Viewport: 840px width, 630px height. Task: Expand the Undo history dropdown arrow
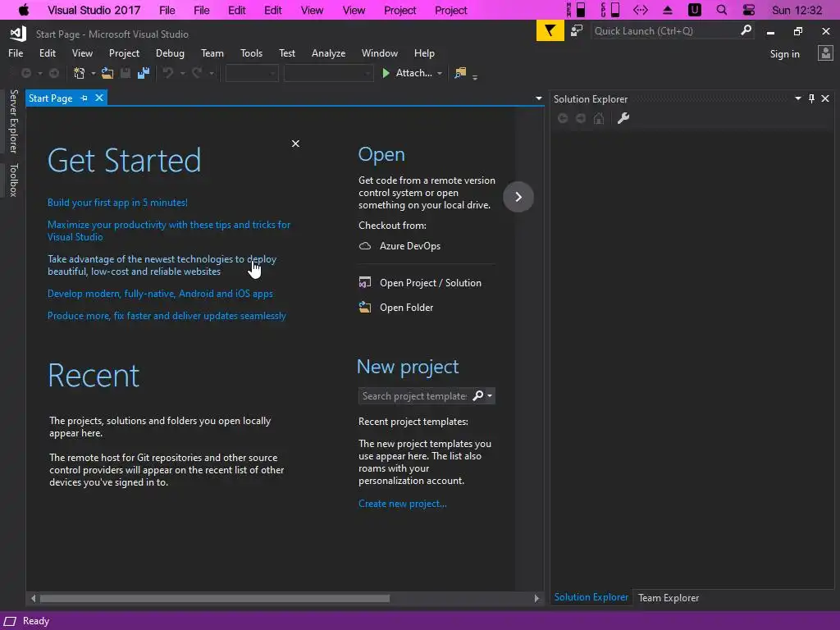(x=182, y=73)
